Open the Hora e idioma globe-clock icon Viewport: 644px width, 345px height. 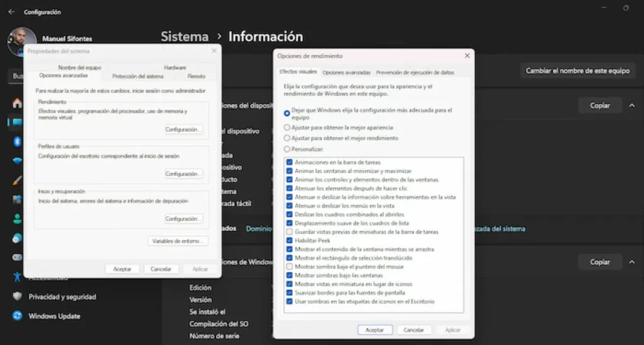point(17,238)
